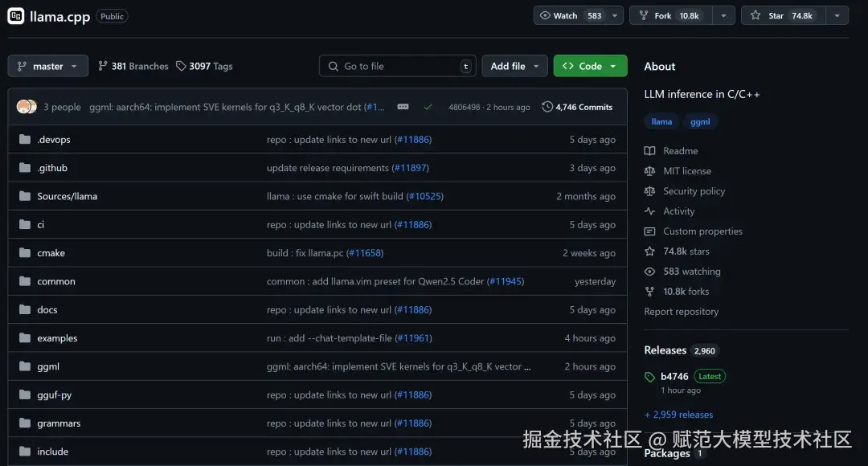Open the master branch selector dropdown

point(47,66)
